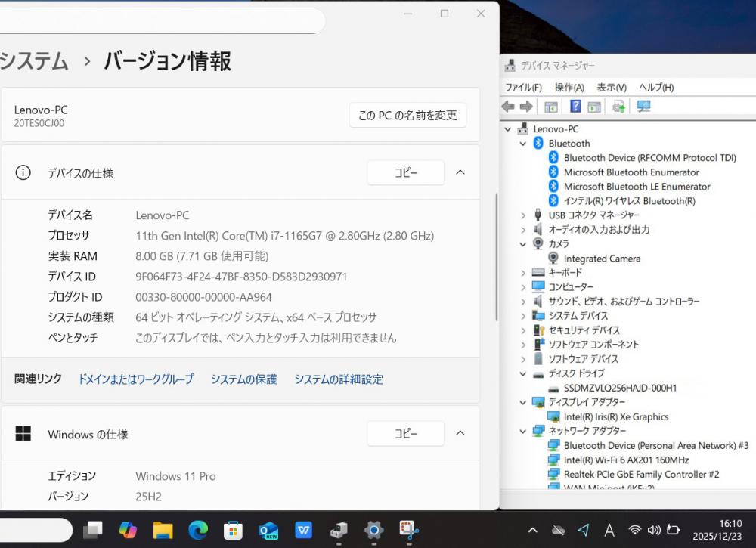Launch Snipping Tool from taskbar
Image resolution: width=756 pixels, height=548 pixels.
click(x=409, y=530)
